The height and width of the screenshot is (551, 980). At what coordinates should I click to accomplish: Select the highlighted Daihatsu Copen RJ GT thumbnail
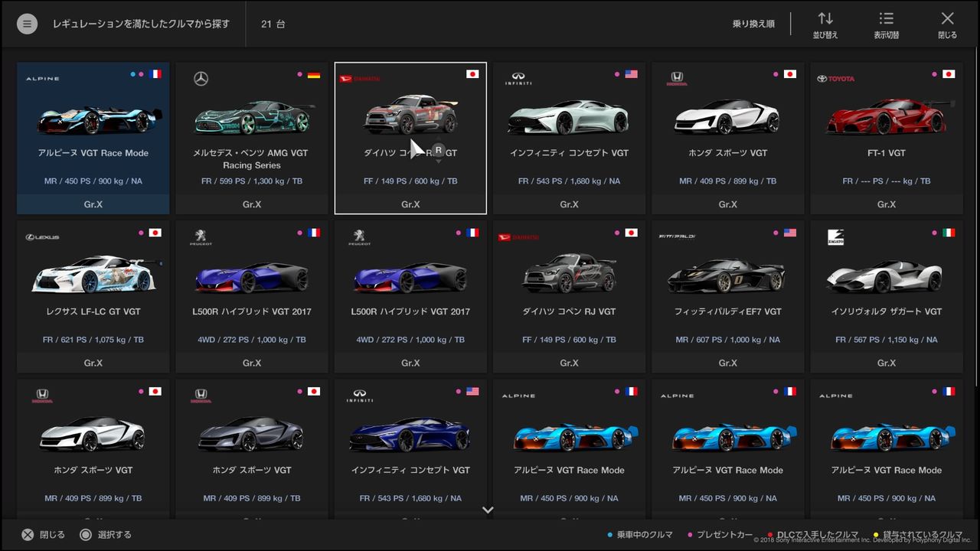pos(410,115)
